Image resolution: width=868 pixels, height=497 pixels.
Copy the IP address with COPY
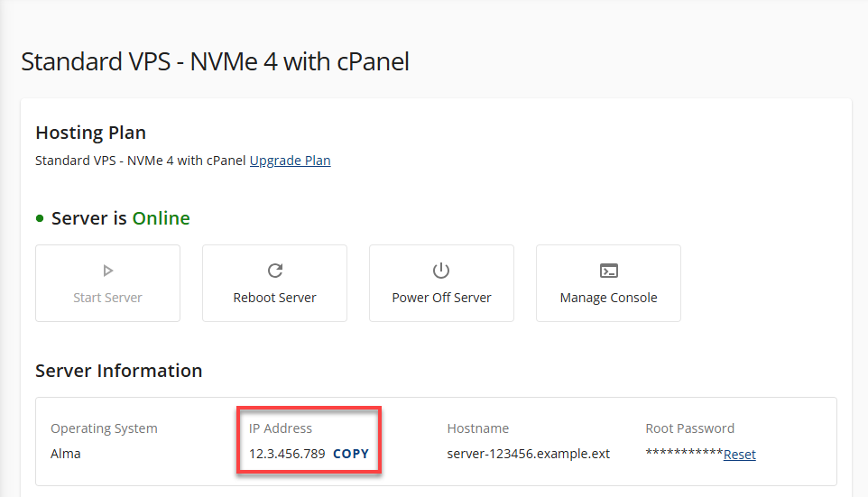(351, 454)
